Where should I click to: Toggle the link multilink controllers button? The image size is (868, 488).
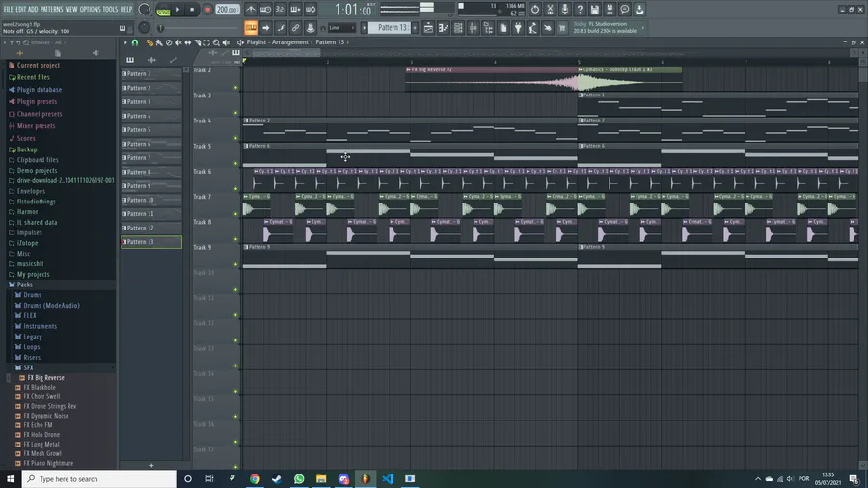tap(296, 28)
